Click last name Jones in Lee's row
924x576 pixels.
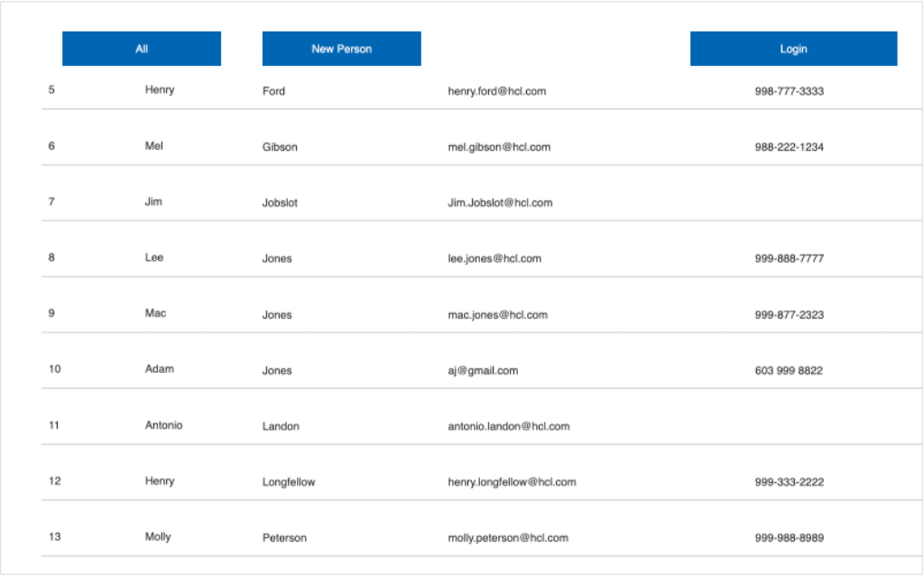(277, 258)
